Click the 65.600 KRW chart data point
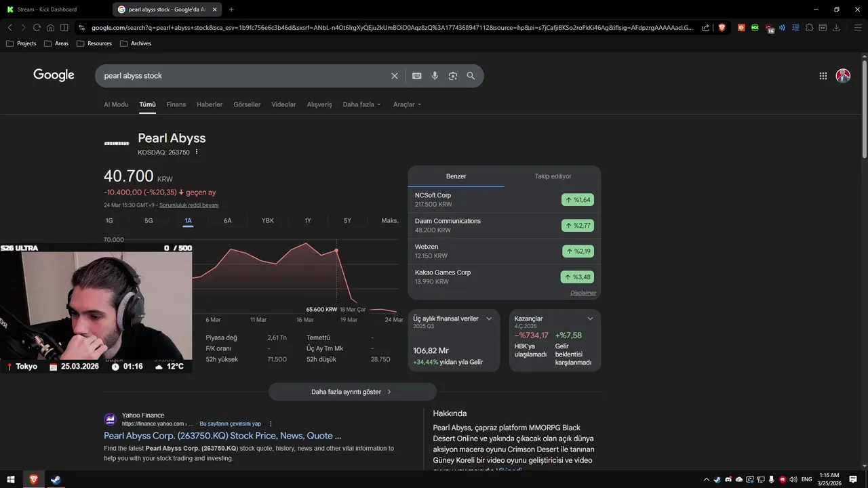 pos(336,251)
